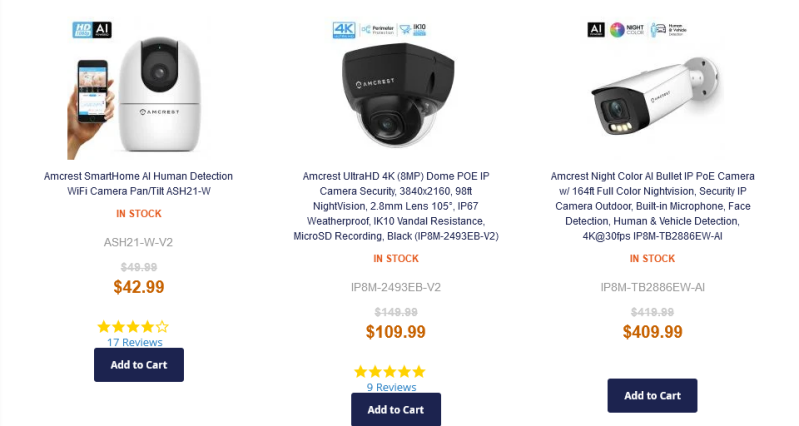The height and width of the screenshot is (426, 799).
Task: Add the $42.99 ASH21-W camera to cart
Action: pyautogui.click(x=138, y=365)
